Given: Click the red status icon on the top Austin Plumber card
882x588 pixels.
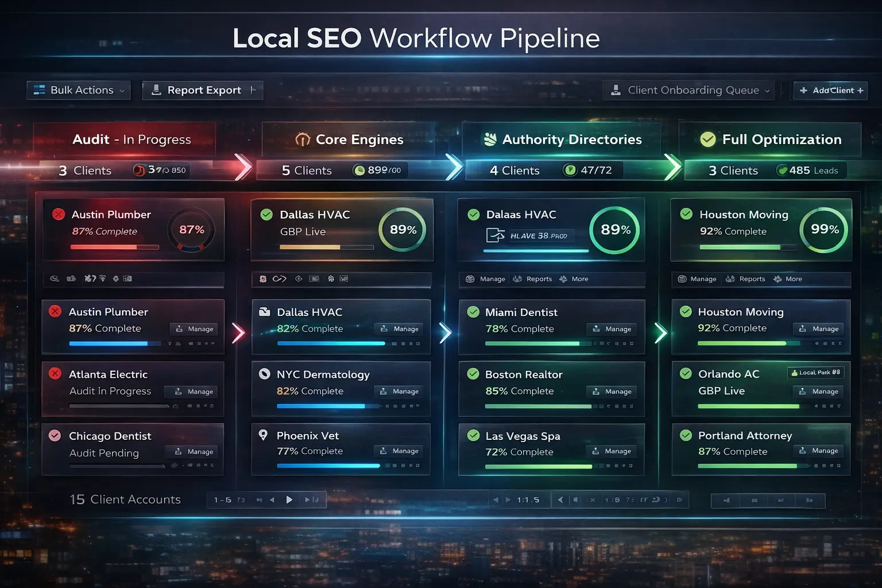Looking at the screenshot, I should pos(59,214).
